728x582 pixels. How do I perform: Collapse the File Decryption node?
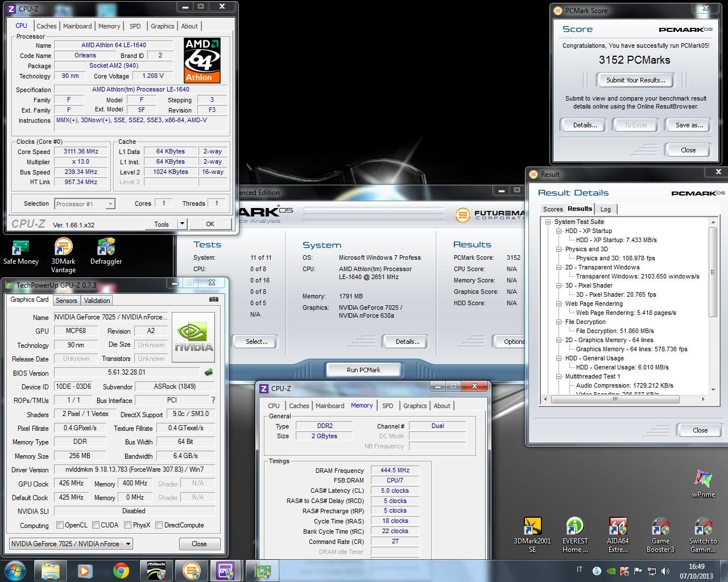click(559, 322)
